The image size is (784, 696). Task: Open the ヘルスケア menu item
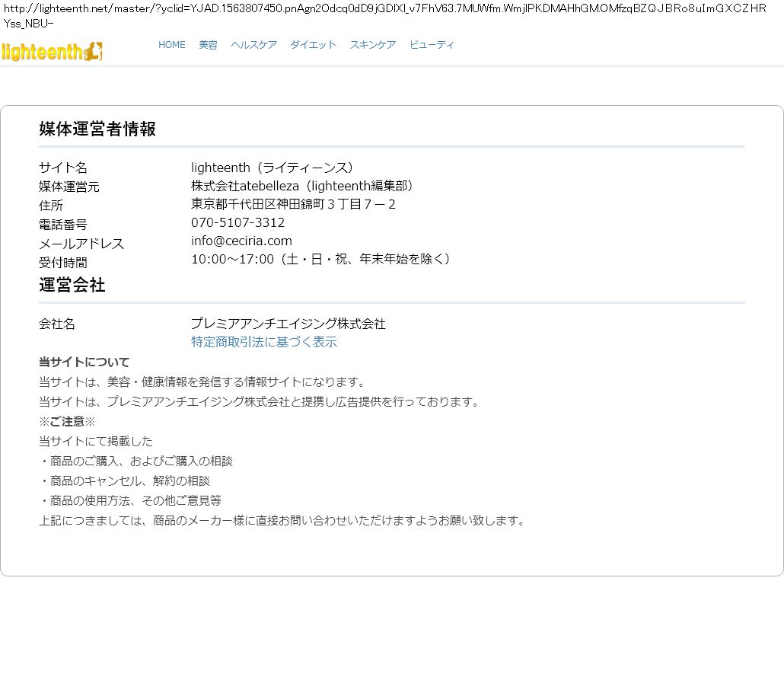coord(253,45)
